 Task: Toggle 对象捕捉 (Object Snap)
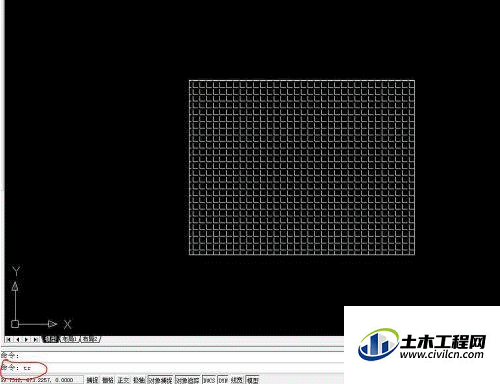[160, 380]
